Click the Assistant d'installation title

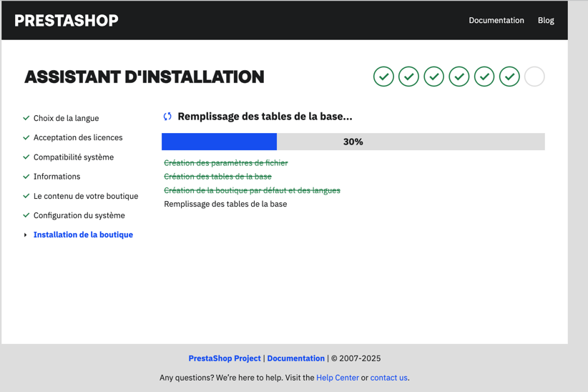pyautogui.click(x=144, y=77)
